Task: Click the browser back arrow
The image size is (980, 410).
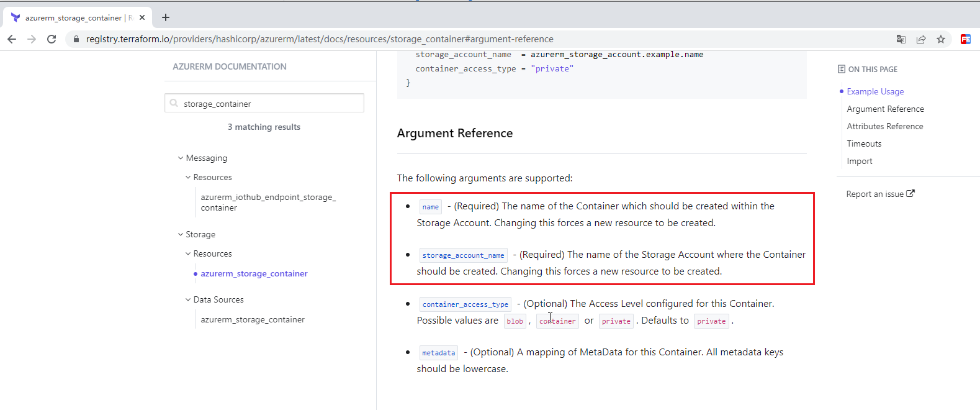Action: [x=12, y=39]
